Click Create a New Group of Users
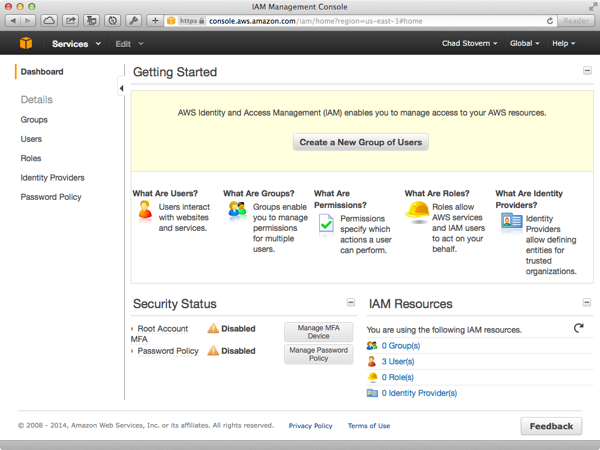600x450 pixels. (360, 142)
